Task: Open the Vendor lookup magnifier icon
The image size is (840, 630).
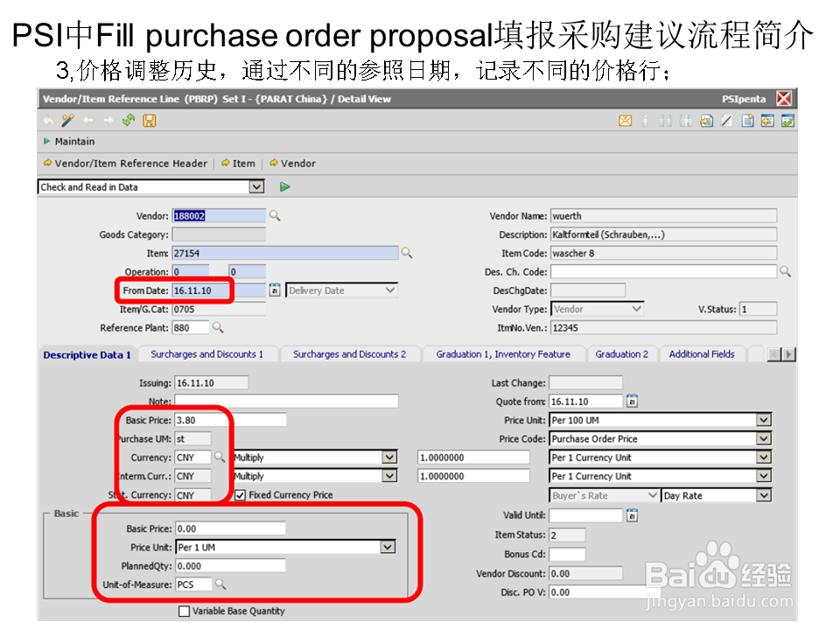Action: 275,215
